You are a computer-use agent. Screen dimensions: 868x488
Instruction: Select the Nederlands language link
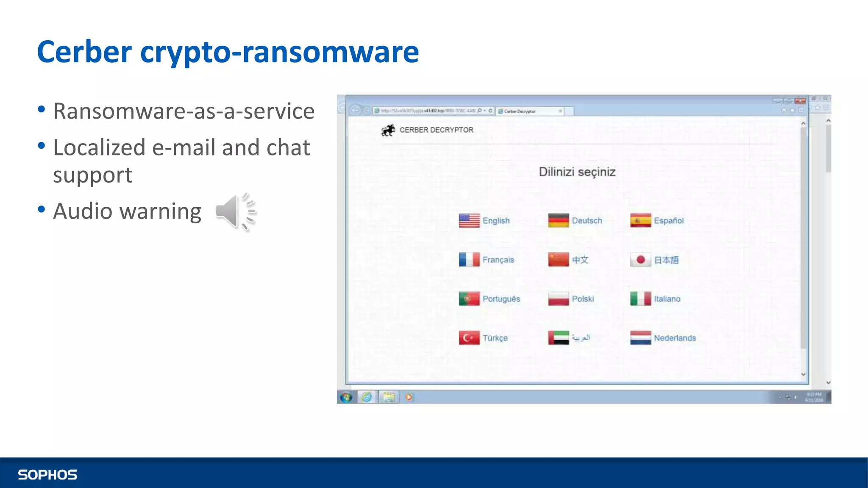tap(675, 338)
